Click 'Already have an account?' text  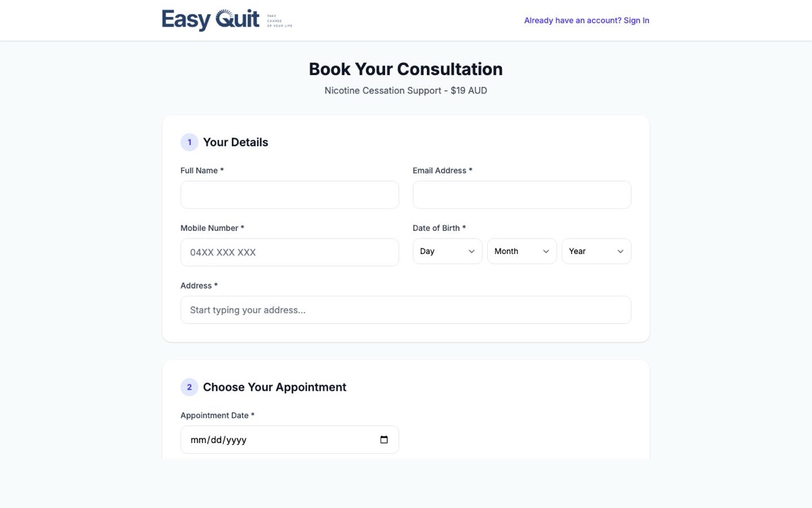[x=572, y=20]
